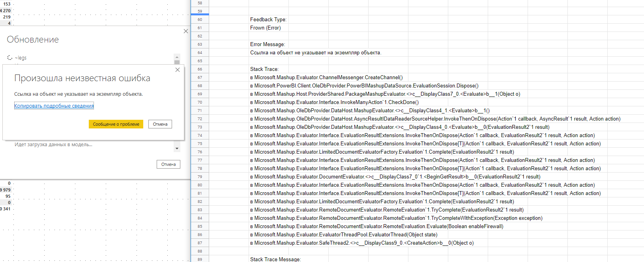Click the yellow Сообщение о проблеме button
Screen dimensions: 644x262
116,124
